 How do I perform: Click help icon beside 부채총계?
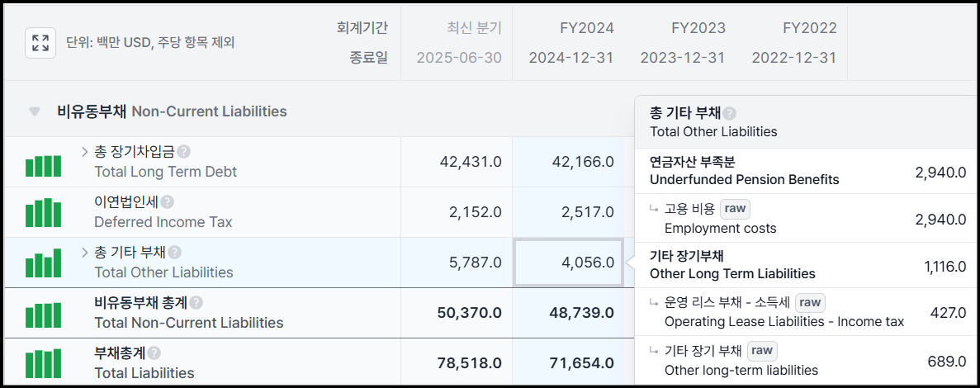(x=154, y=353)
